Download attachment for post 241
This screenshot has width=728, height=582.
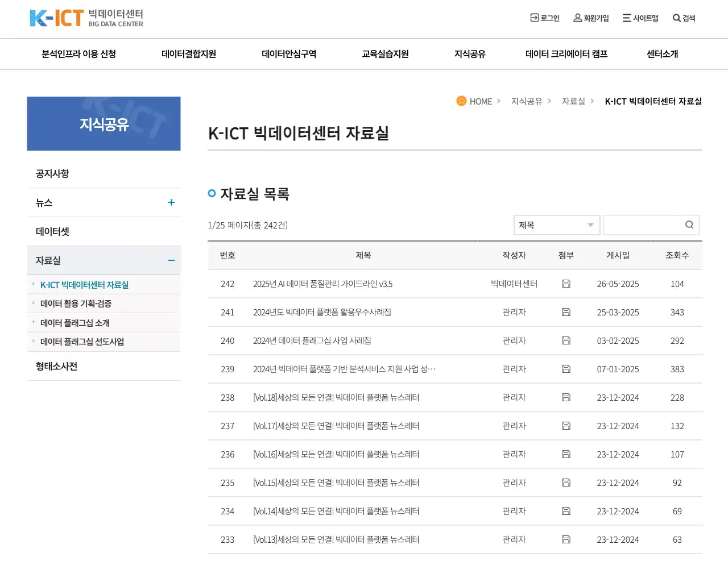click(566, 312)
